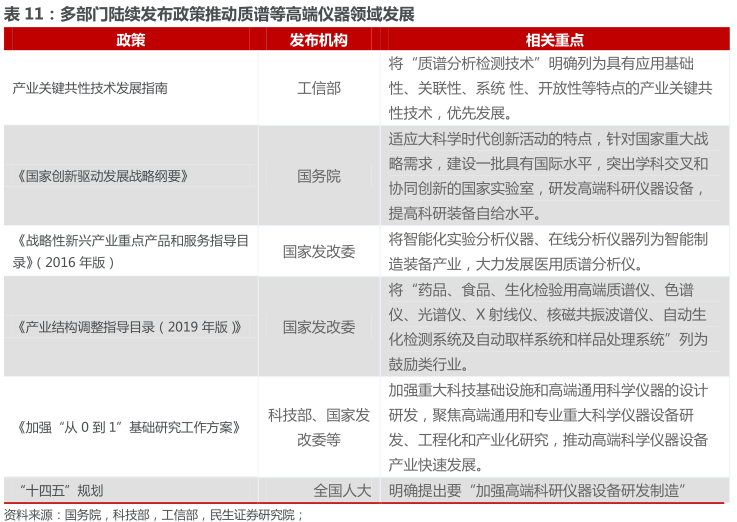This screenshot has width=737, height=522.
Task: Click the text '明确提出要“加强高端科研仪器设备研发制造”'
Action: tap(537, 491)
